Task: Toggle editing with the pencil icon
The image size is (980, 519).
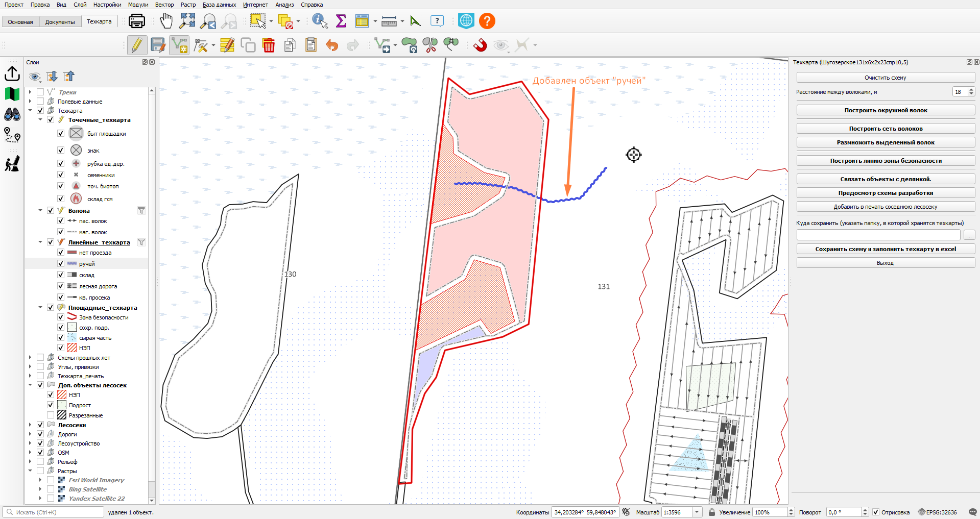Action: pyautogui.click(x=137, y=45)
